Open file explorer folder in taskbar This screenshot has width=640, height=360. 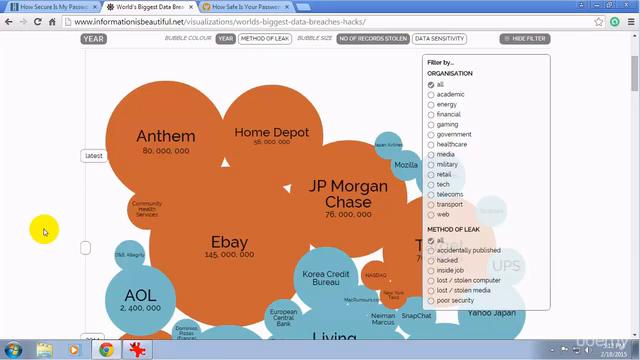(44, 350)
